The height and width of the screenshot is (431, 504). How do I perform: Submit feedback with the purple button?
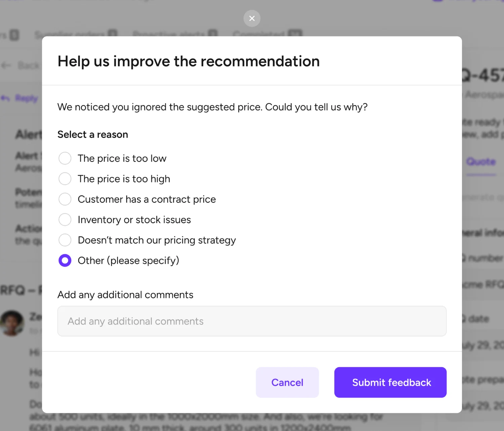pos(390,382)
